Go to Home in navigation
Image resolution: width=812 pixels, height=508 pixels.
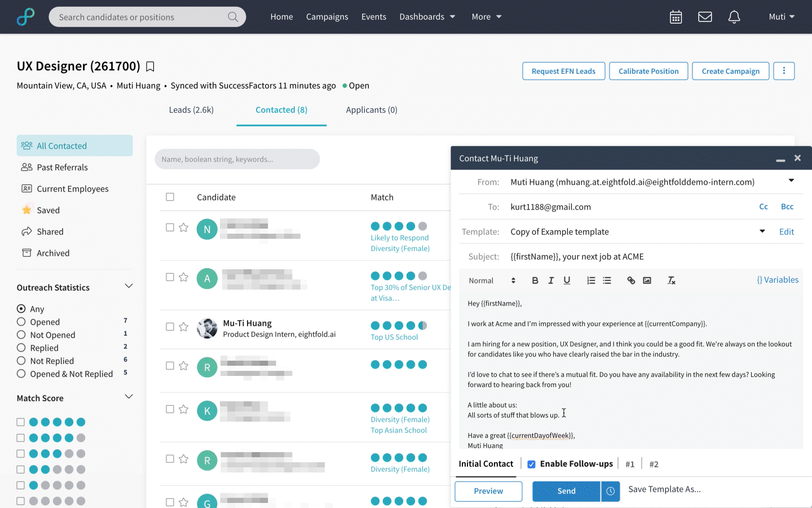point(281,17)
